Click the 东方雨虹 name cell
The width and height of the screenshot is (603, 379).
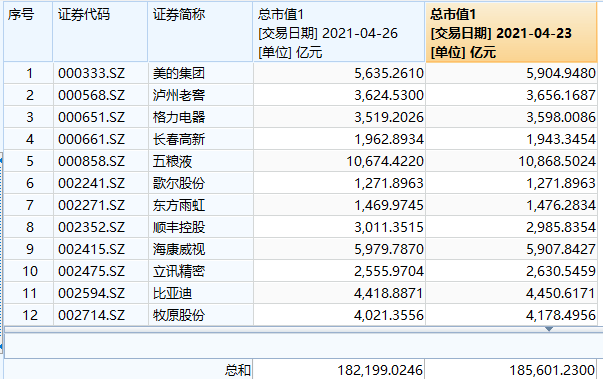point(200,205)
